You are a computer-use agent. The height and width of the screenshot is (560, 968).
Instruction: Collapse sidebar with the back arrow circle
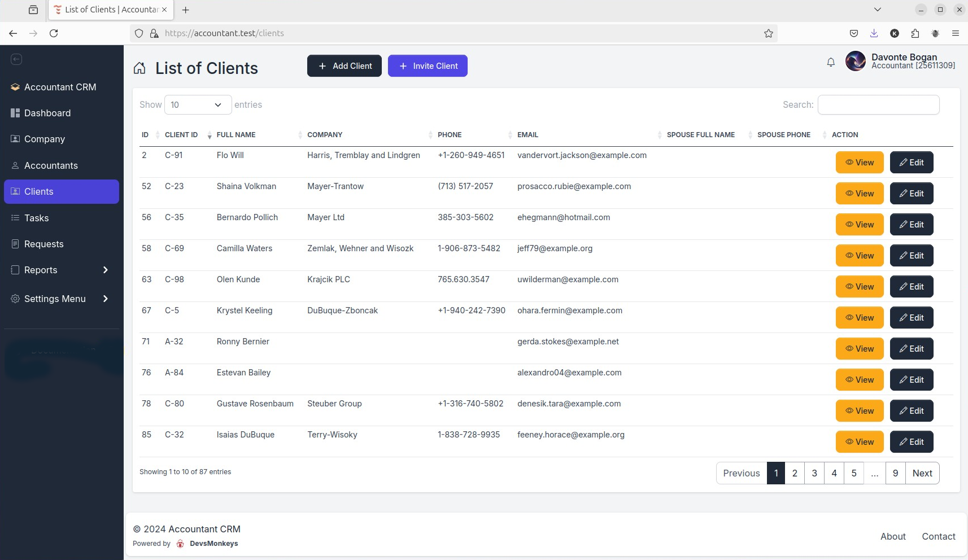pos(16,59)
